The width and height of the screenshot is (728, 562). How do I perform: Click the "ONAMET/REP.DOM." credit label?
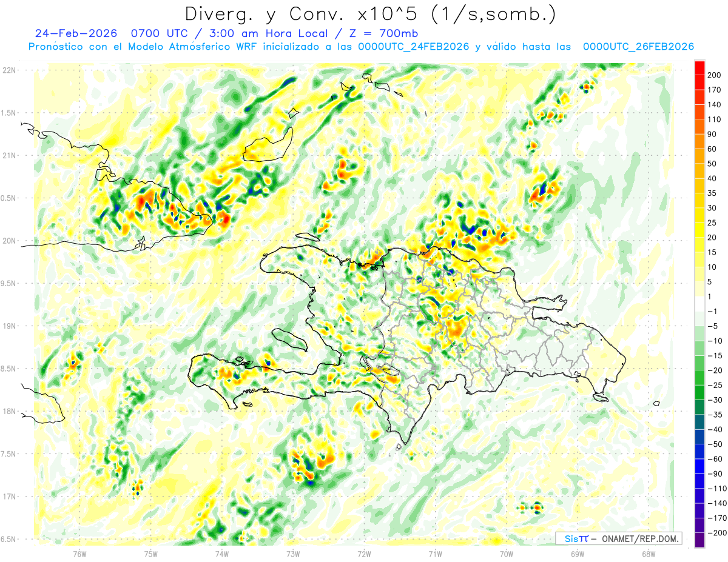tap(641, 538)
